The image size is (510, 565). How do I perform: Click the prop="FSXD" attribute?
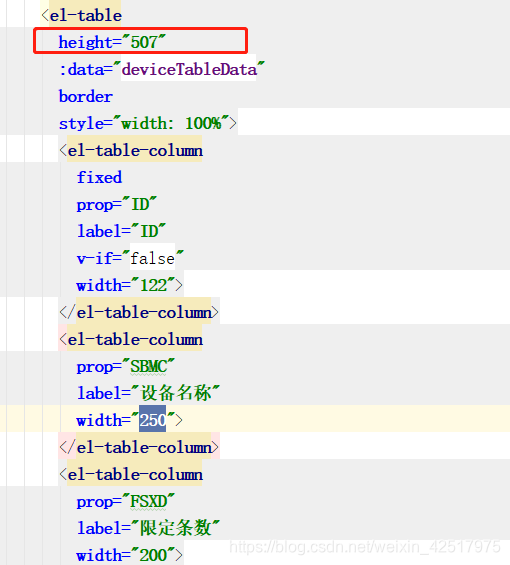coord(126,502)
